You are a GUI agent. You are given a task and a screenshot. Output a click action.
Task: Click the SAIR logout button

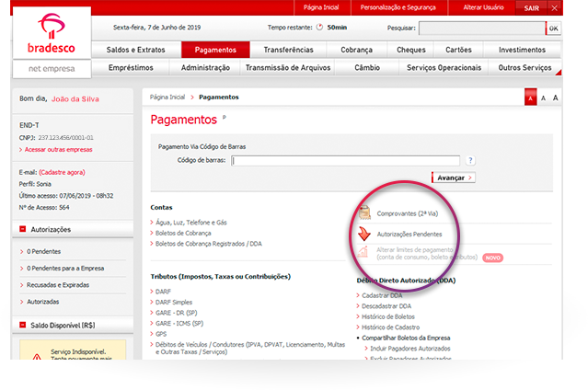click(531, 7)
